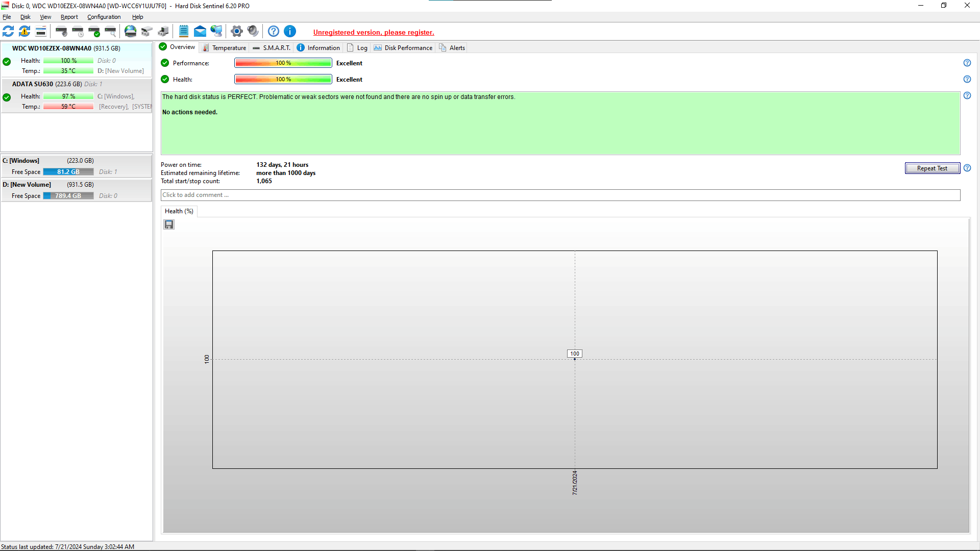The width and height of the screenshot is (980, 551).
Task: Click the disk with green checkmark icon
Action: click(94, 32)
